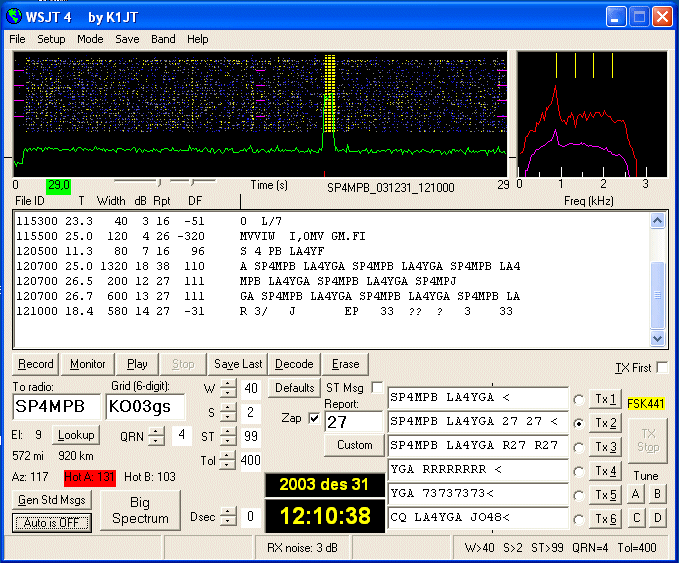The height and width of the screenshot is (563, 679).
Task: Click the decoded text scrollbar down arrow
Action: tap(657, 338)
